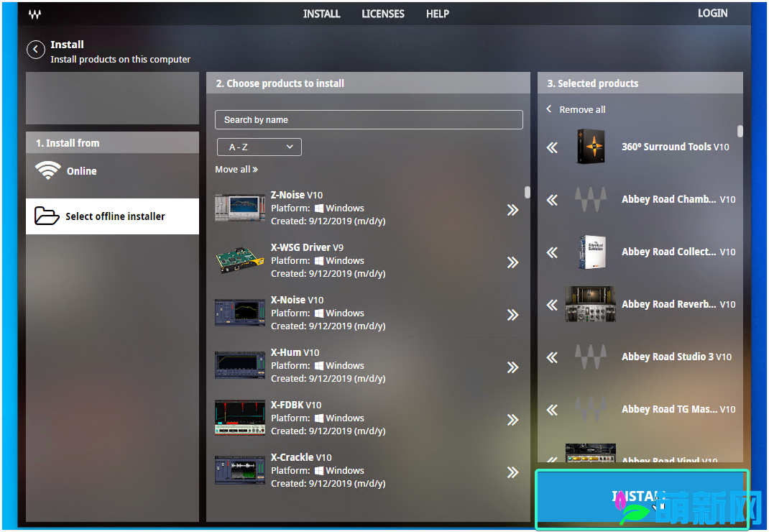
Task: Click the Abbey Road Studio 3 placeholder icon
Action: [x=591, y=357]
